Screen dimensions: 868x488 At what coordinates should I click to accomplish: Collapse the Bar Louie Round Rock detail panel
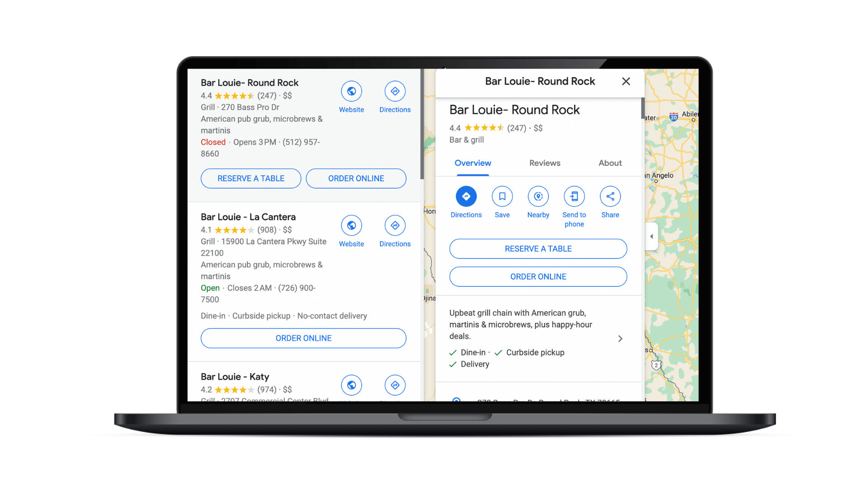pyautogui.click(x=626, y=81)
